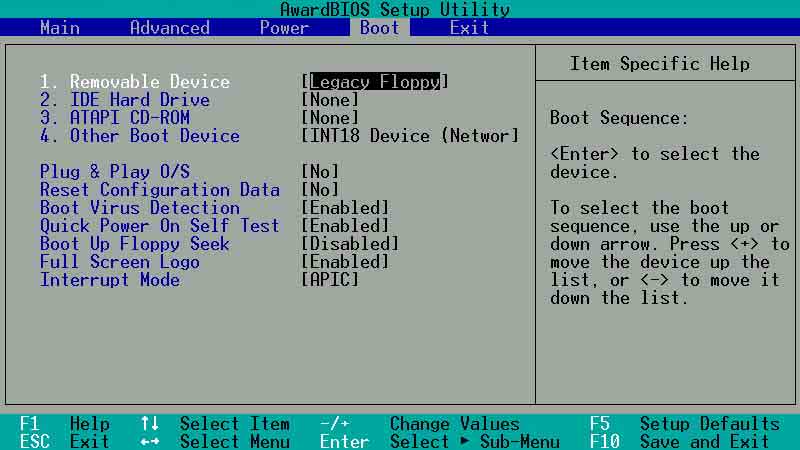800x450 pixels.
Task: Click the Item Specific Help header
Action: (660, 64)
